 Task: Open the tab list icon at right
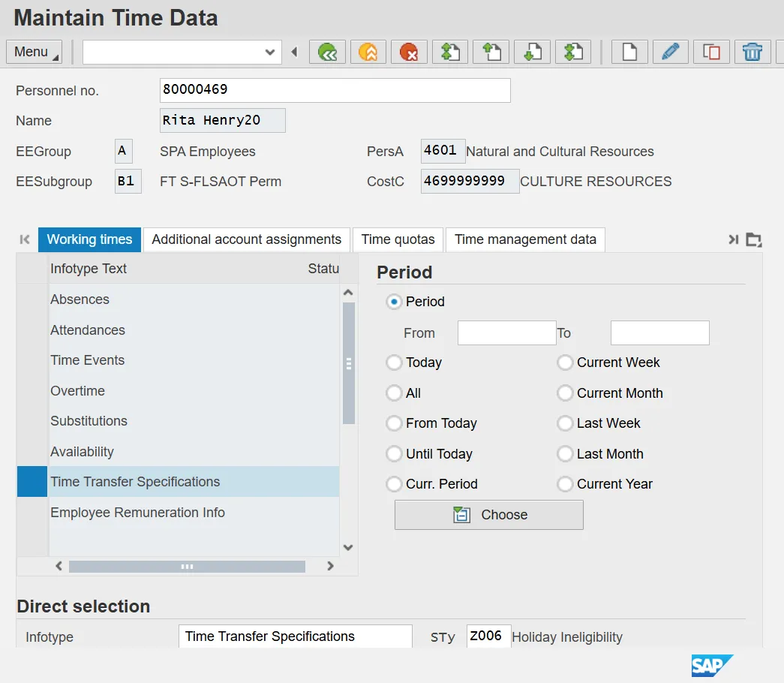(x=754, y=239)
